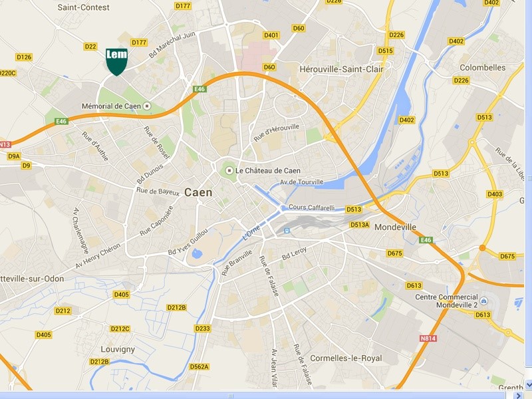Click the scroll down arrow button

click(529, 385)
